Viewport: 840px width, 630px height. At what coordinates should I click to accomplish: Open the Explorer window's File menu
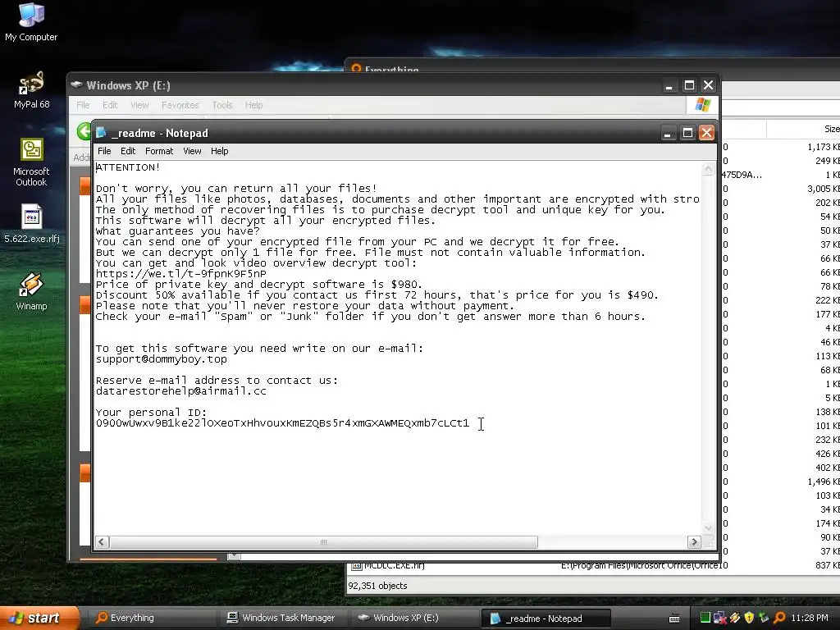[83, 105]
